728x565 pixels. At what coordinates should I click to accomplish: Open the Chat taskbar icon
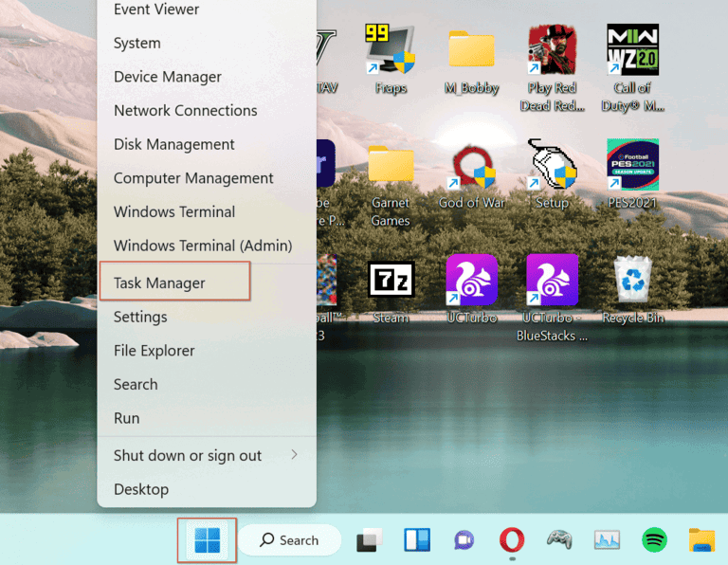(x=464, y=540)
